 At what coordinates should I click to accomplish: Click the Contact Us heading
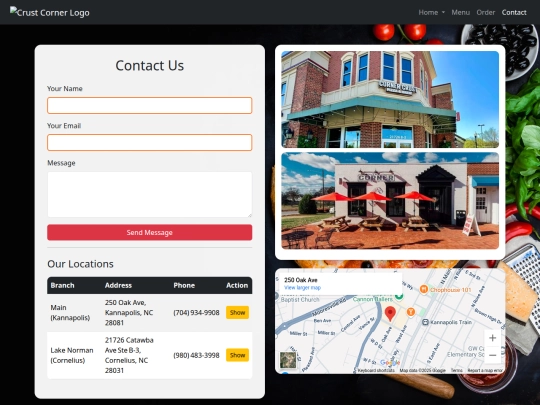click(x=149, y=65)
